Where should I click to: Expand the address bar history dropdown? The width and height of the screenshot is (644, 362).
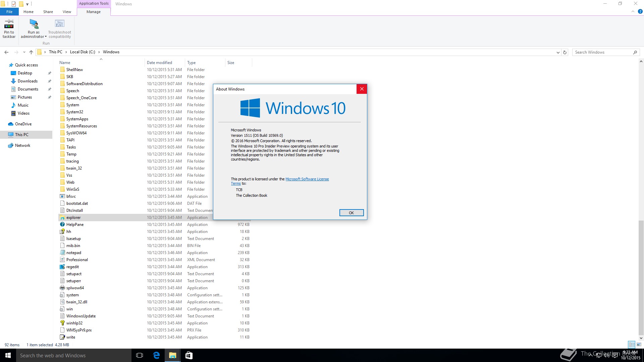558,52
